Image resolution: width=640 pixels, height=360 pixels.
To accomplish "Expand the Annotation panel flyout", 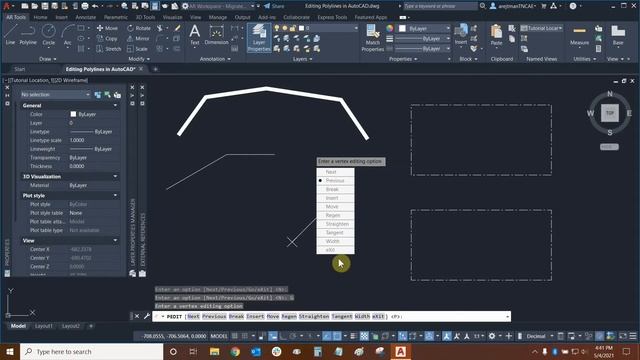I will click(215, 59).
